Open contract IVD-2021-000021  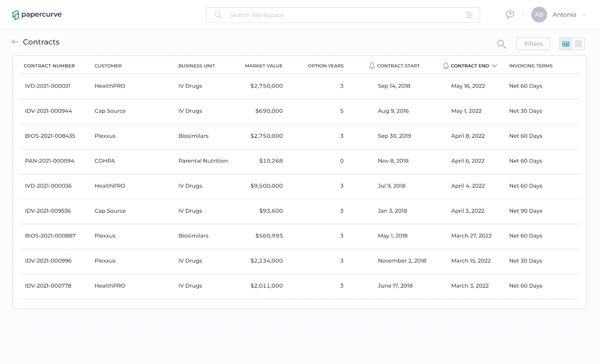coord(48,86)
